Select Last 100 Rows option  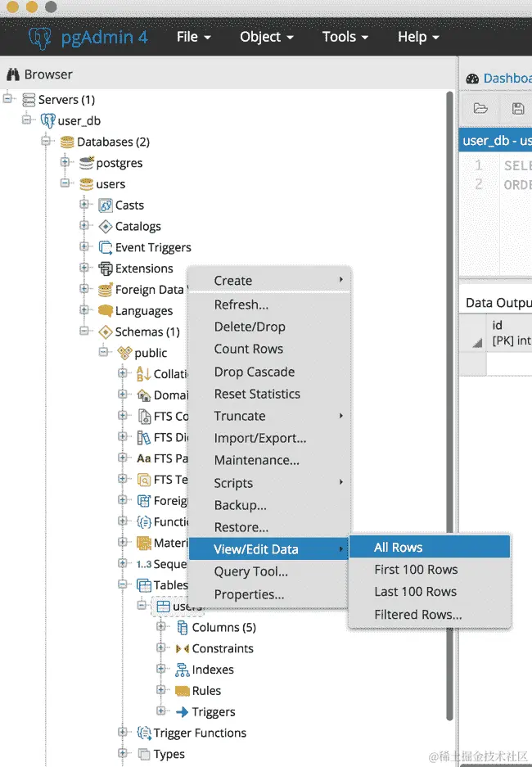(x=430, y=592)
